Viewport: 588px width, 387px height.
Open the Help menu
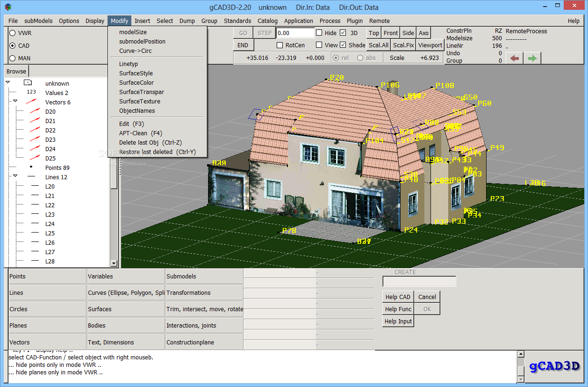tap(574, 21)
